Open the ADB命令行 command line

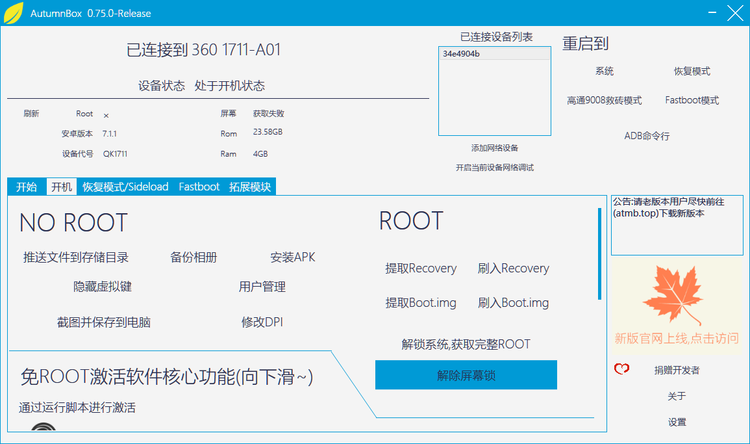click(x=647, y=136)
